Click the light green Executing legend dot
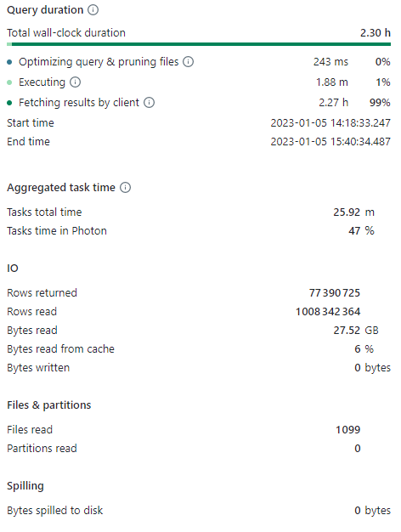 coord(9,82)
